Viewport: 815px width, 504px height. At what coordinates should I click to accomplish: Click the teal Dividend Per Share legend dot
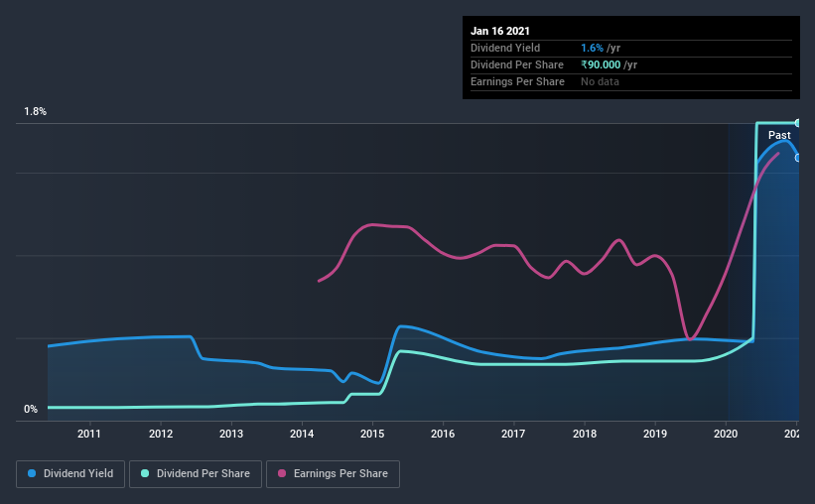point(145,473)
